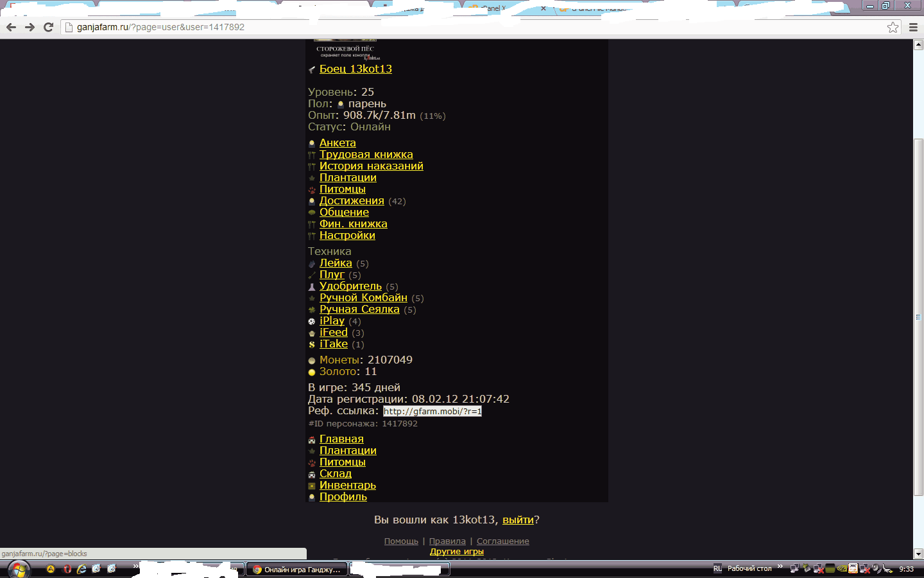Open the Боец 13kot13 profile link
The width and height of the screenshot is (924, 578).
tap(355, 69)
